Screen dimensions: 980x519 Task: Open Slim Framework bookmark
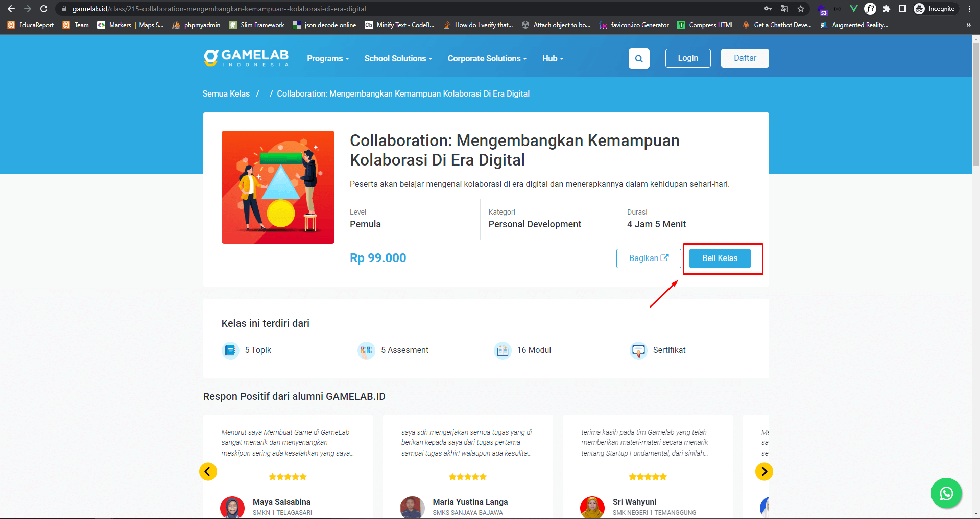pos(257,25)
